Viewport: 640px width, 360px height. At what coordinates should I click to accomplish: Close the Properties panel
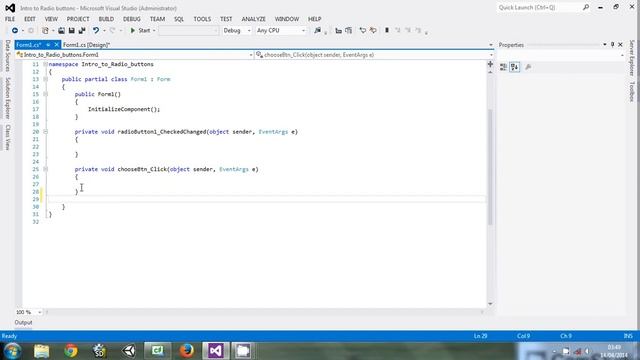620,44
